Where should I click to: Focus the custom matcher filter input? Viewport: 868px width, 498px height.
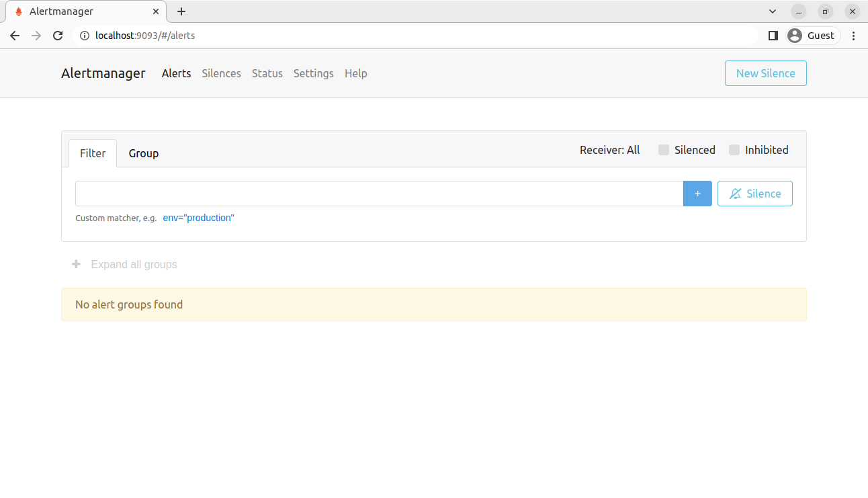pos(379,194)
